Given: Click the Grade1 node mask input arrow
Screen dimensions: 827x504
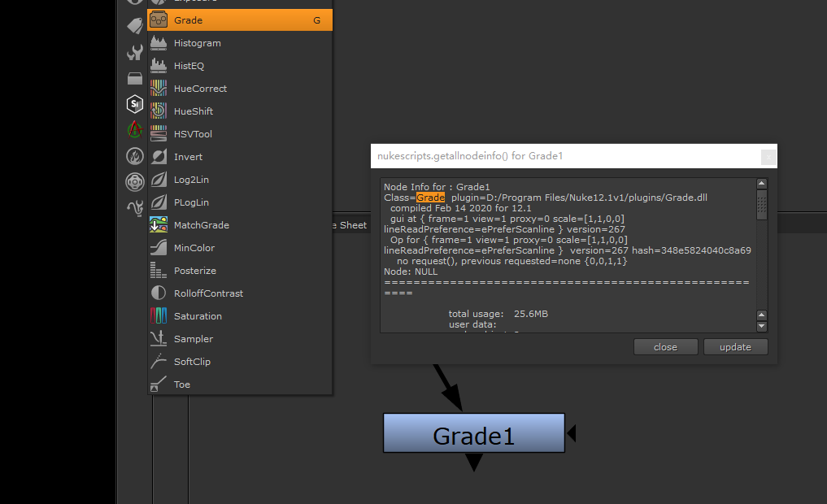Looking at the screenshot, I should coord(571,433).
